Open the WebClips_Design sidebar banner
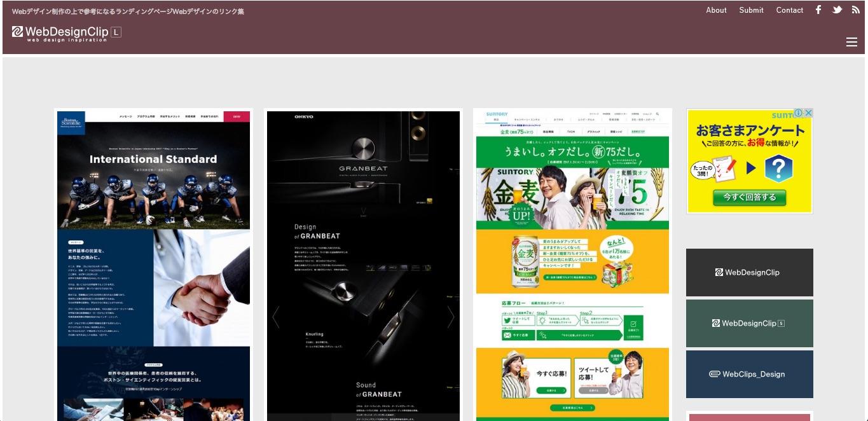868x421 pixels. 750,374
